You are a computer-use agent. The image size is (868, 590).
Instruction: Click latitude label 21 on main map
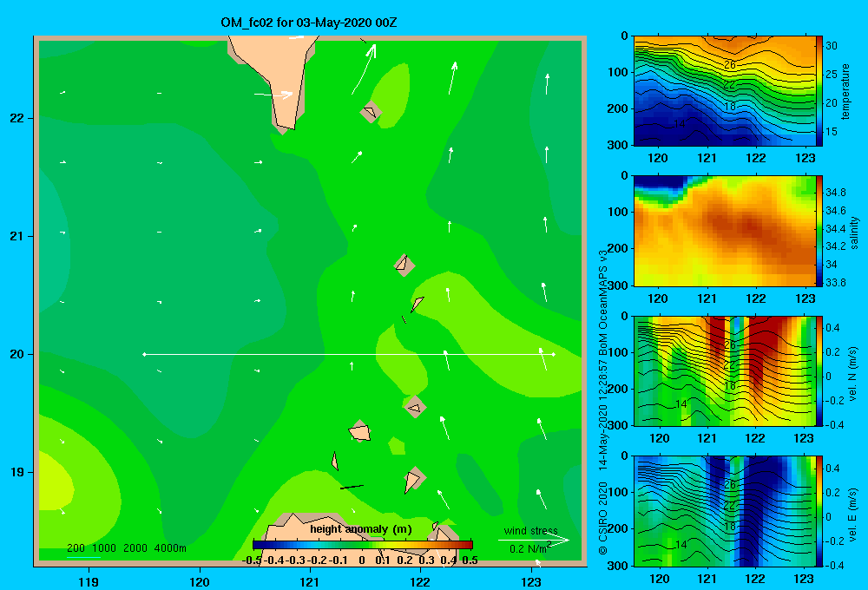coord(16,236)
